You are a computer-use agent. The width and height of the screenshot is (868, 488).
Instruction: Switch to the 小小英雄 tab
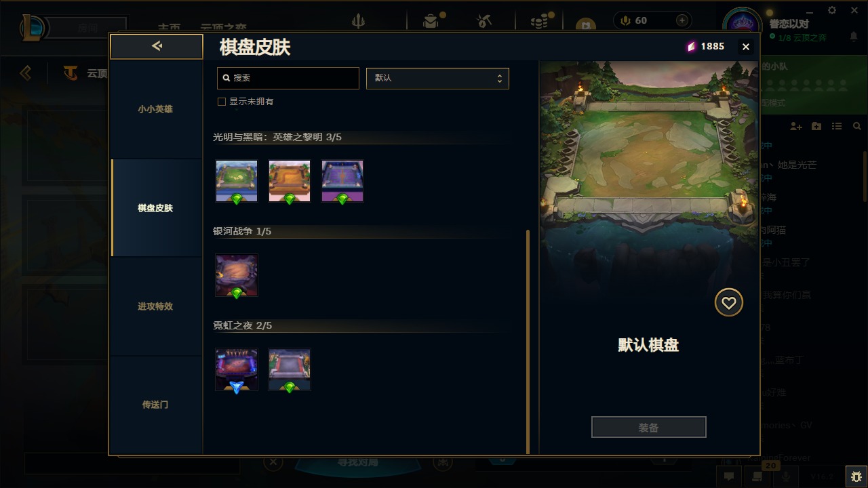tap(155, 109)
